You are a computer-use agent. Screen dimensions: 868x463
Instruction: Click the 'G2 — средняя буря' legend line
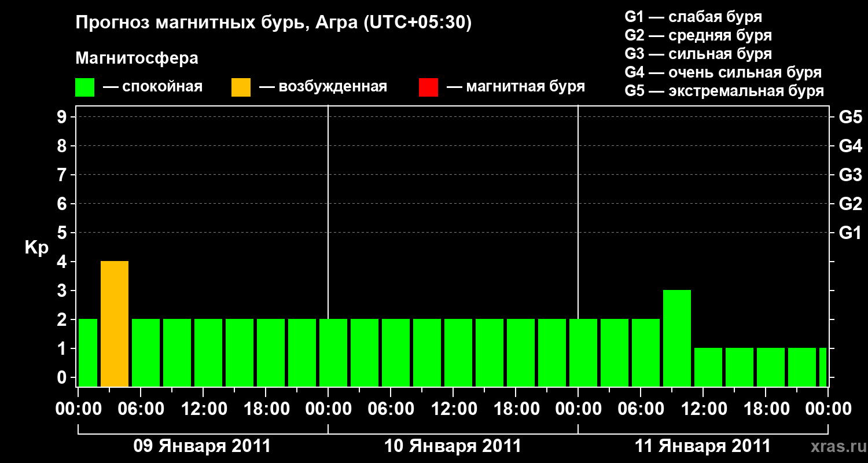698,35
